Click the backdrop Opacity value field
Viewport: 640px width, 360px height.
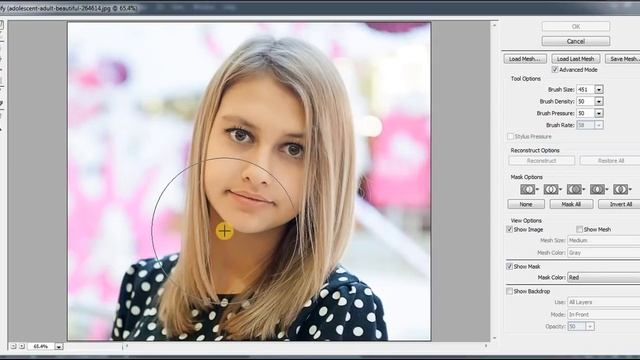point(577,327)
